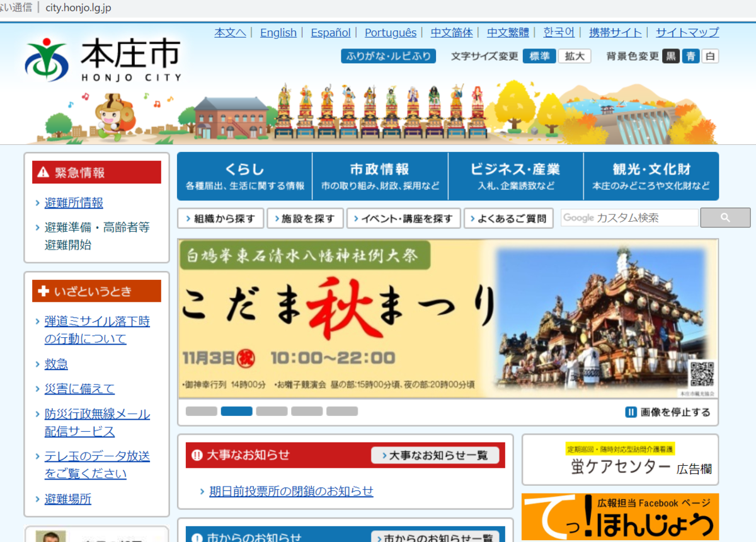Open 避難場所 link
The image size is (756, 542).
pos(67,499)
